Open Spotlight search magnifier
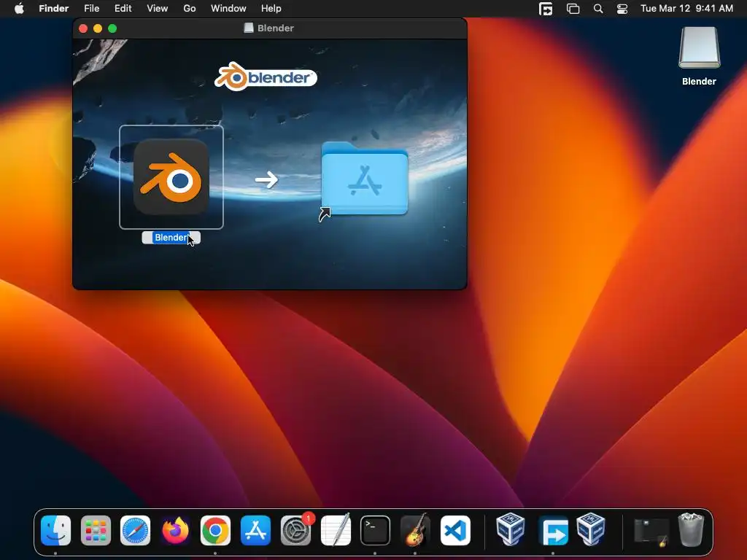747x560 pixels. coord(598,9)
